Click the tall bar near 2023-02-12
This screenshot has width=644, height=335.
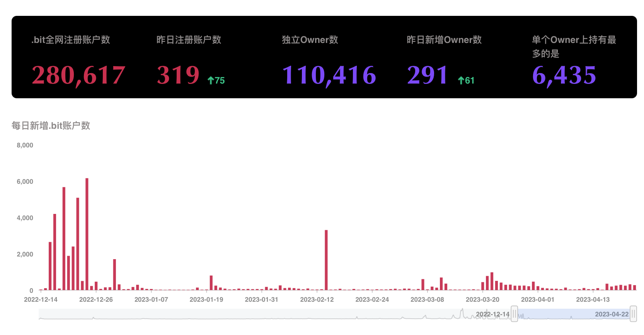click(x=326, y=260)
